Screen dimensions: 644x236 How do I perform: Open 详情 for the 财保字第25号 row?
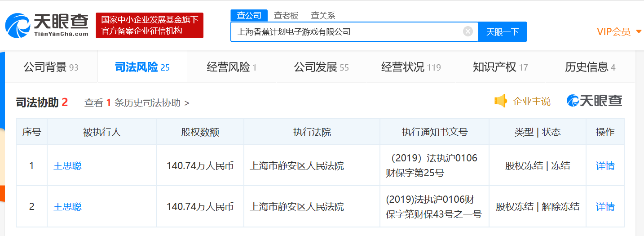coord(605,166)
